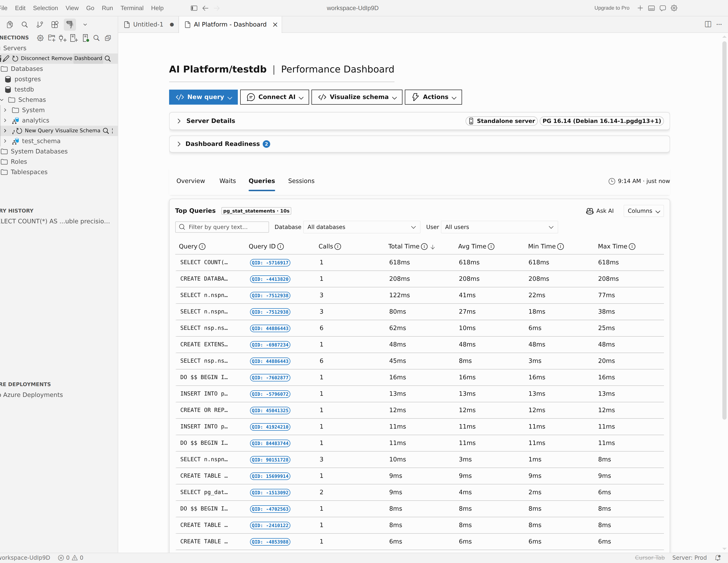Open the Tablespaces folder
This screenshot has height=563, width=728.
tap(29, 172)
